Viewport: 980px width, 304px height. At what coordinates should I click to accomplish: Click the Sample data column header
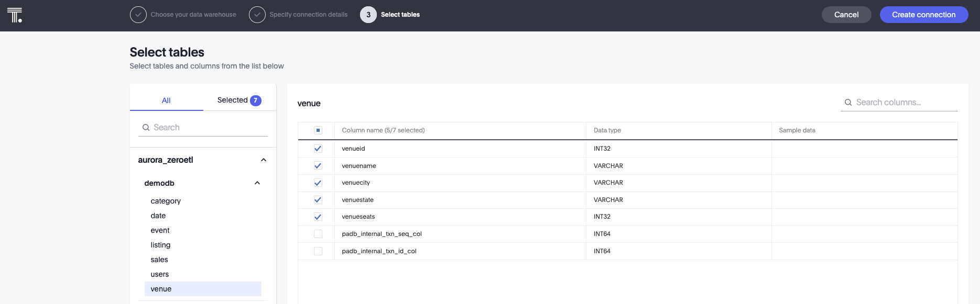pos(797,130)
